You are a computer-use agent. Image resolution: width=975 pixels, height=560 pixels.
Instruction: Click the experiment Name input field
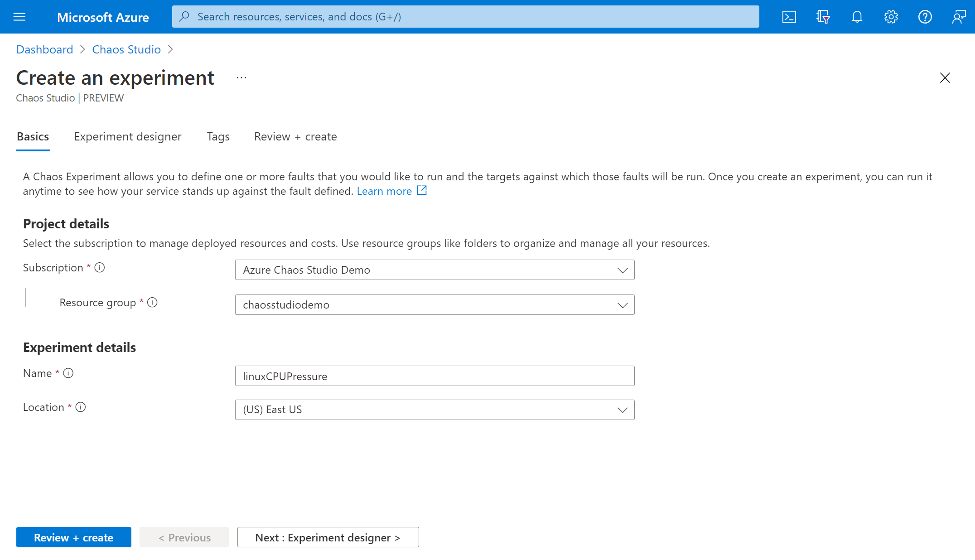click(434, 376)
